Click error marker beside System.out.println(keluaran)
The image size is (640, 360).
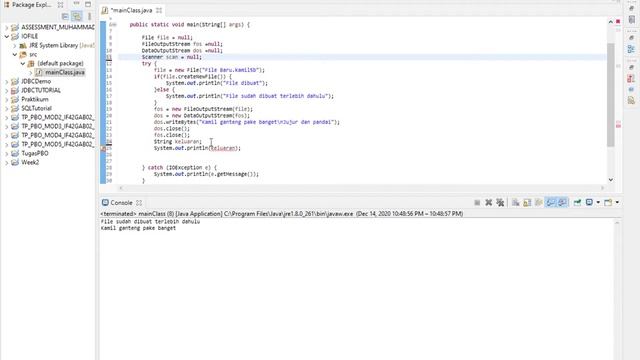[103, 149]
